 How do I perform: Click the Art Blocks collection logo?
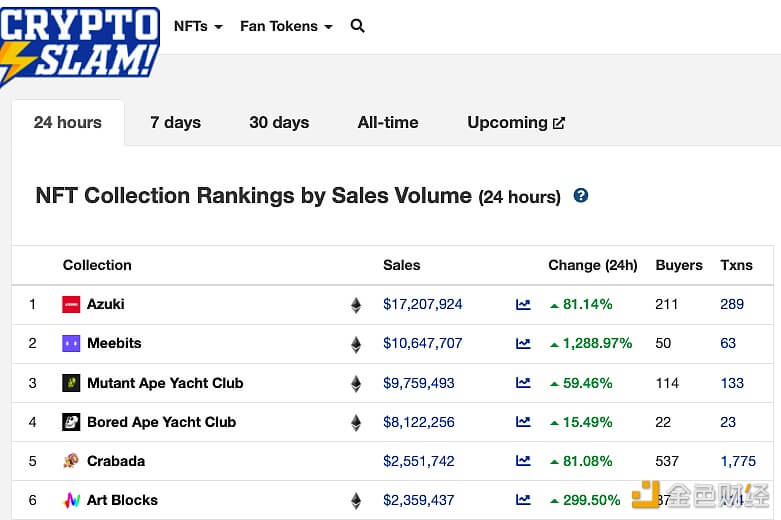tap(71, 500)
